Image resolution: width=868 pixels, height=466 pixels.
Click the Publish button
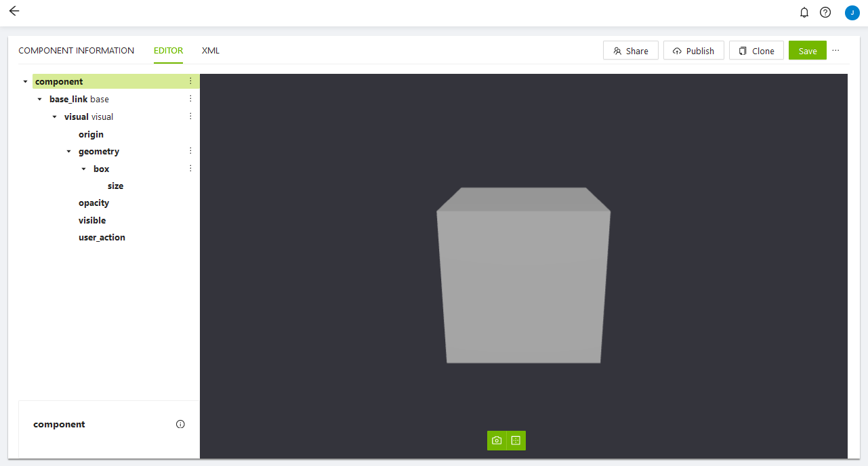tap(693, 51)
